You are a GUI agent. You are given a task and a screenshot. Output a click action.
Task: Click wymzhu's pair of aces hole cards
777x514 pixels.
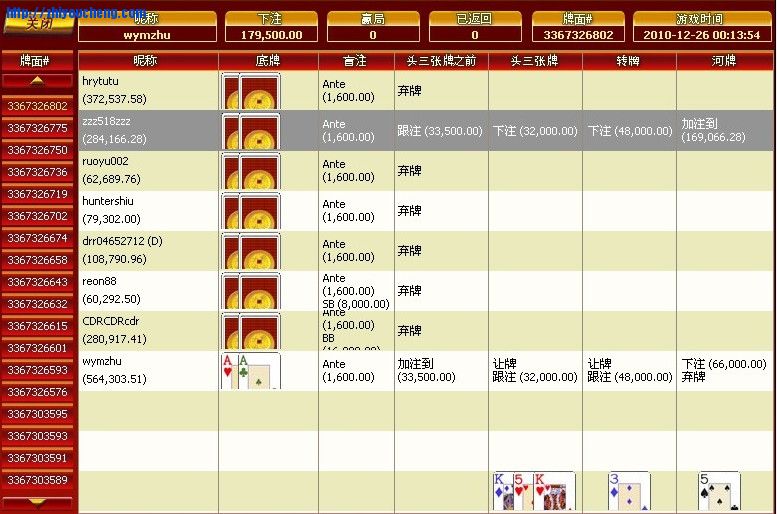coord(250,371)
